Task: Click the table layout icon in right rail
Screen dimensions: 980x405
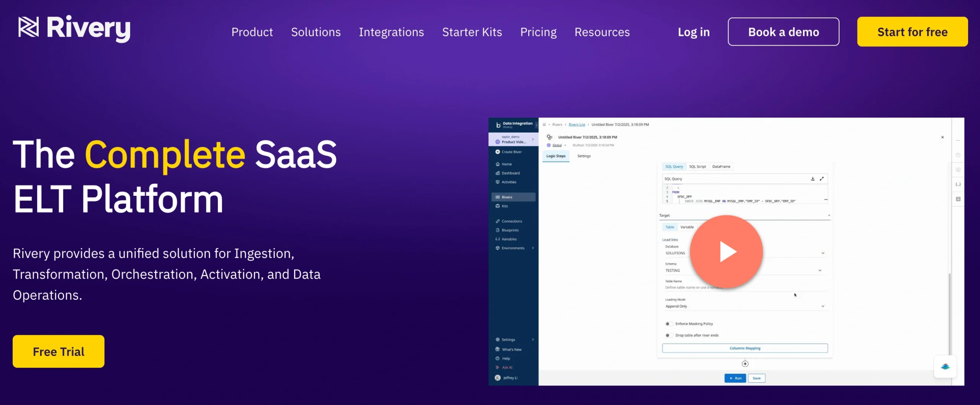Action: (958, 199)
